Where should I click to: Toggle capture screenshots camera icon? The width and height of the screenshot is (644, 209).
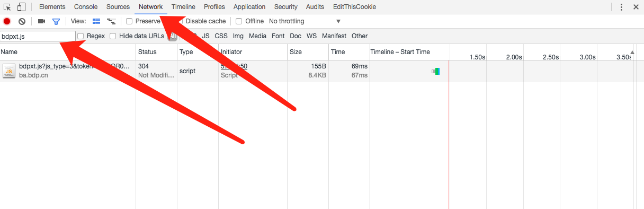pyautogui.click(x=41, y=21)
